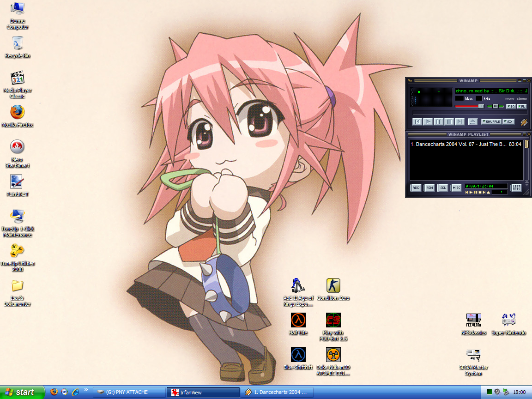Click Internet Explorer quick launch icon
This screenshot has width=532, height=399.
click(x=75, y=392)
